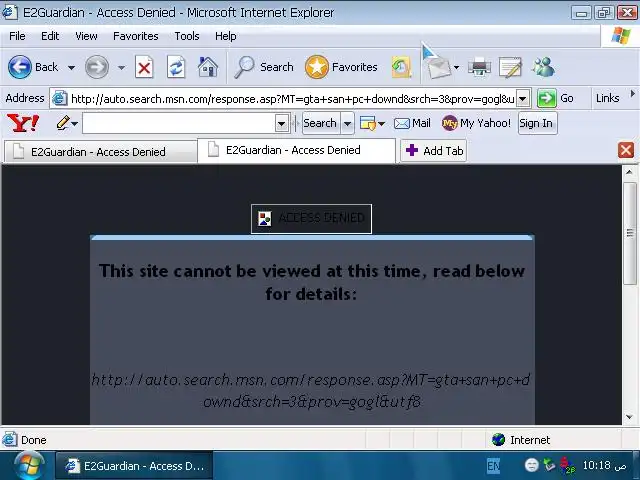Viewport: 640px width, 480px height.
Task: Click the Windows flag logo
Action: tap(621, 36)
